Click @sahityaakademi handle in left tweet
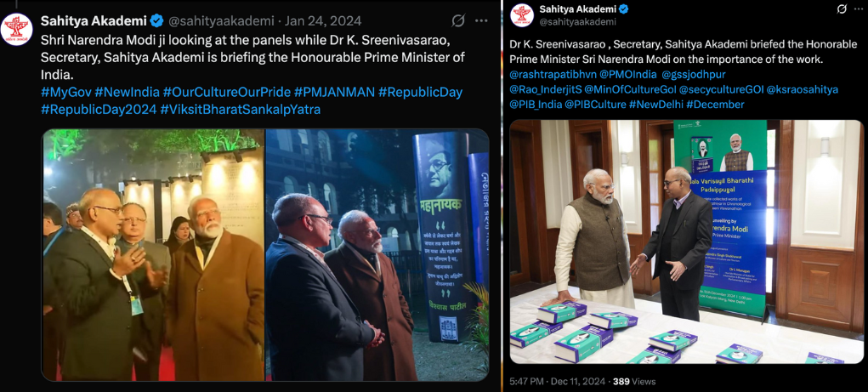868x392 pixels. [220, 21]
